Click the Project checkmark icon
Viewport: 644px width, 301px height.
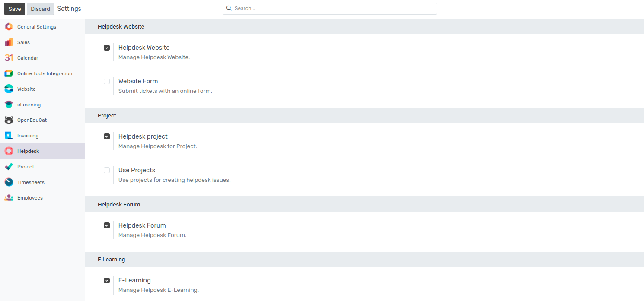[x=9, y=167]
